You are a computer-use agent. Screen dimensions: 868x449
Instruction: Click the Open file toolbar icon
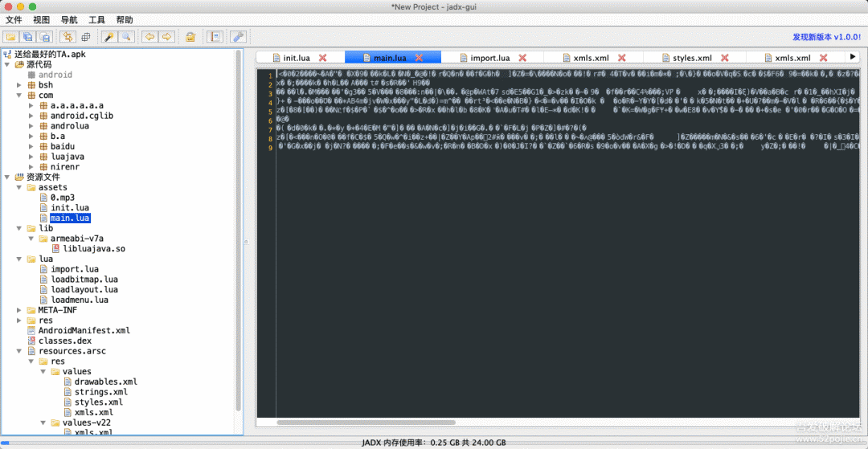[10, 37]
